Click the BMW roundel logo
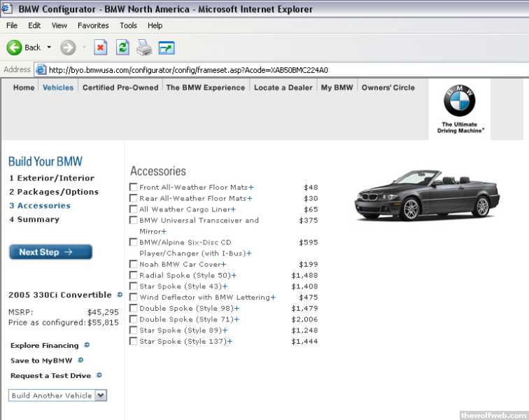Image resolution: width=529 pixels, height=420 pixels. tap(459, 102)
